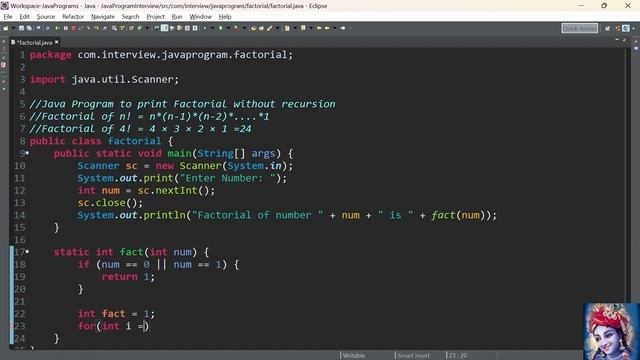
Task: Click the Smart Insert status entry
Action: click(x=413, y=356)
